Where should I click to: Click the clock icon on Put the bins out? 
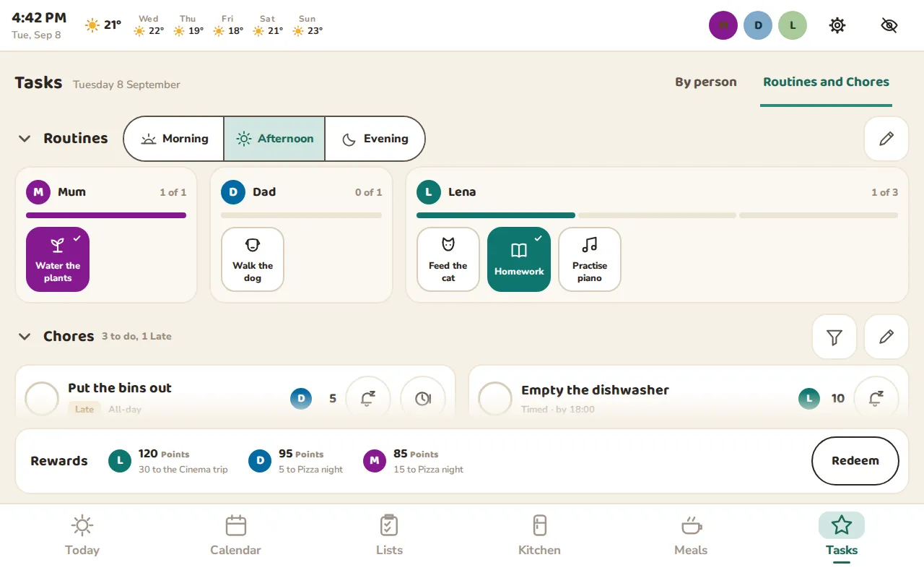click(423, 398)
